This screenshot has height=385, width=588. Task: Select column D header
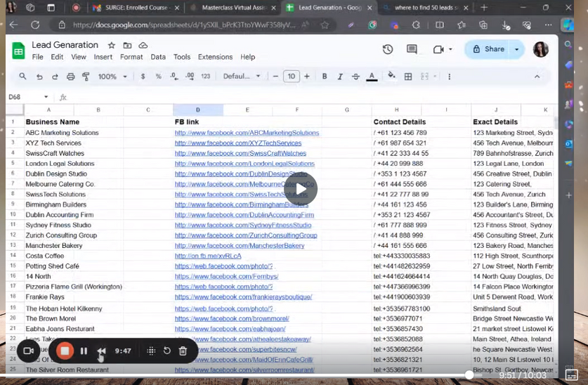(x=198, y=110)
